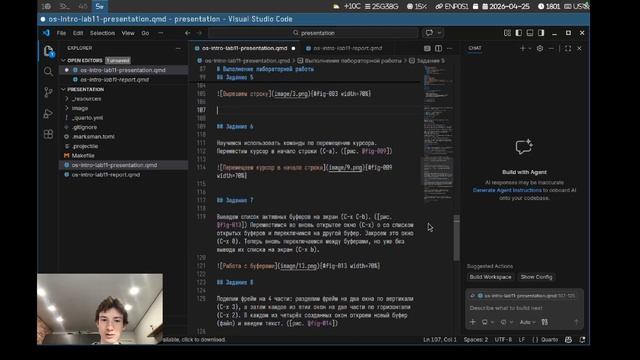This screenshot has width=640, height=360.
Task: Open the chat tools configuration icon
Action: tap(544, 322)
